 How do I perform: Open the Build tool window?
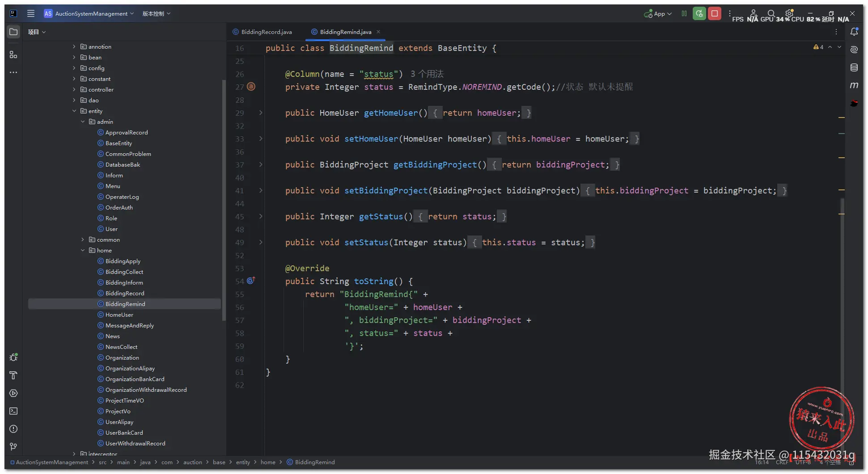13,375
